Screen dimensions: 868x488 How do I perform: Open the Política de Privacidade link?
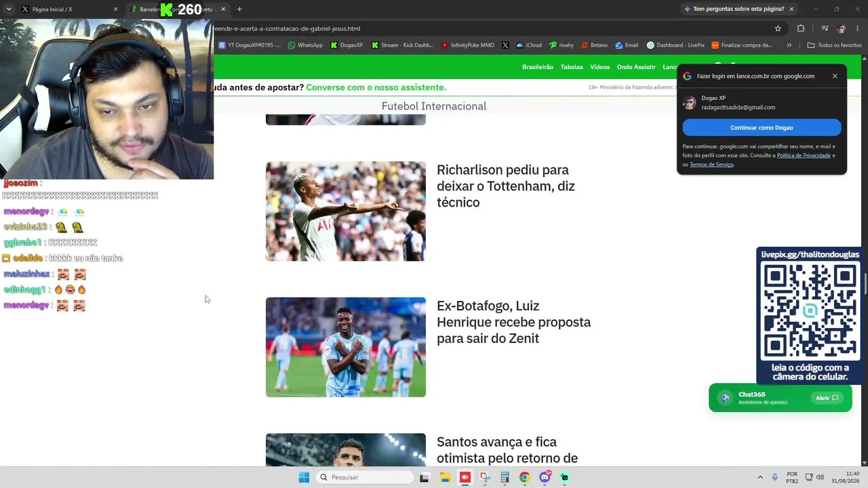click(x=804, y=155)
